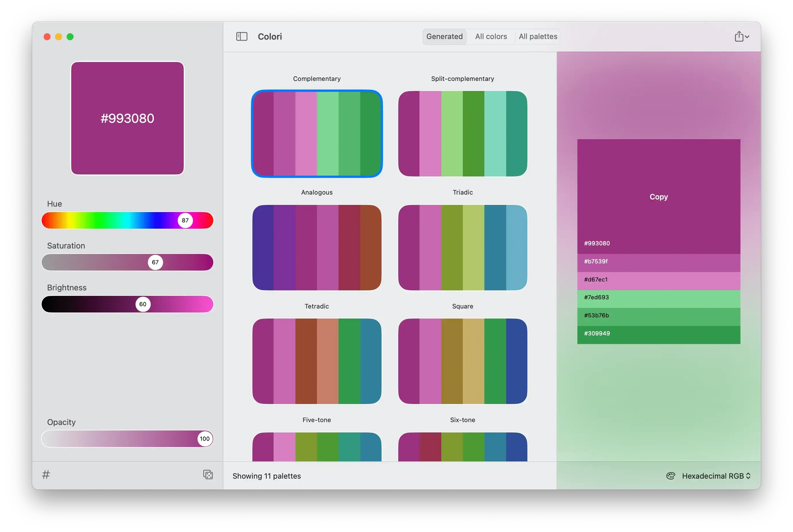Click the large #993080 color preview
The height and width of the screenshot is (532, 793).
click(x=127, y=118)
